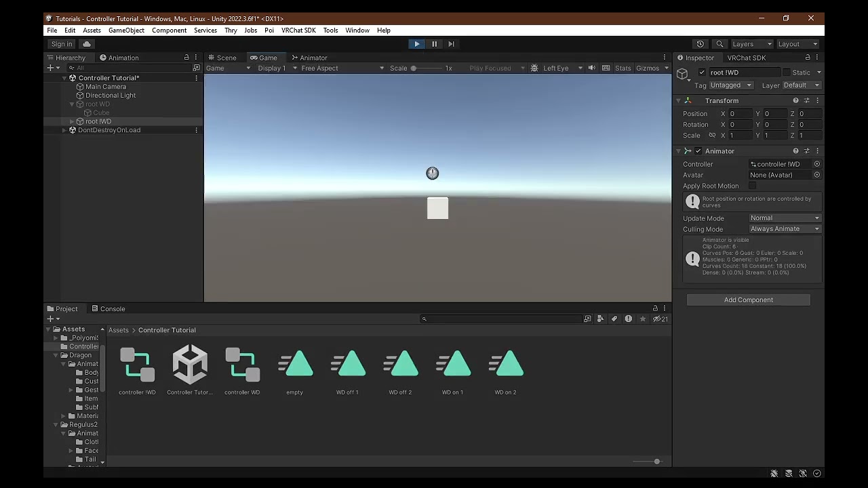Toggle the Animator component enabled checkbox

click(x=698, y=151)
